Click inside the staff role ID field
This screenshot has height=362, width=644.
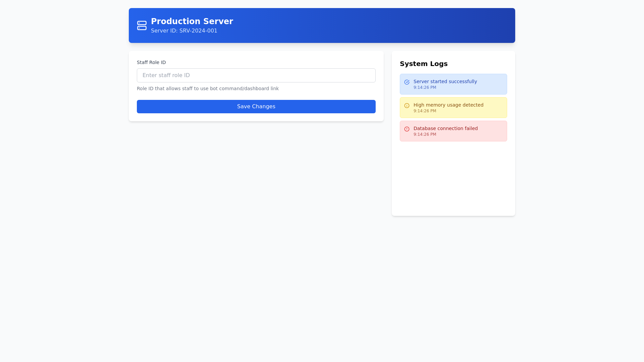[256, 75]
